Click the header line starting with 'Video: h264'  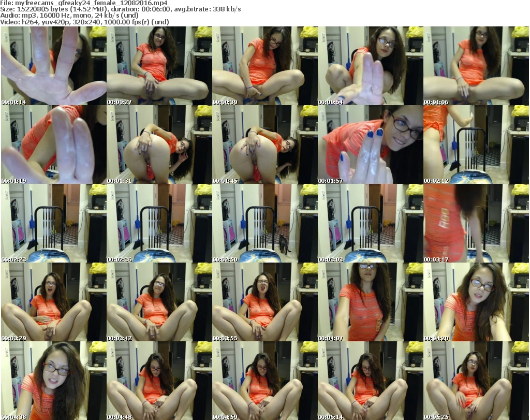[84, 22]
